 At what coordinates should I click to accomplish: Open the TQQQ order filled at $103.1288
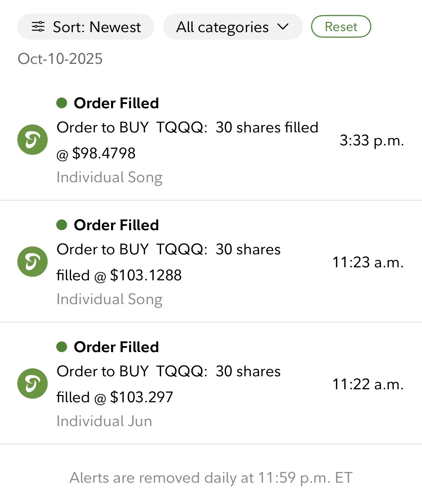169,262
